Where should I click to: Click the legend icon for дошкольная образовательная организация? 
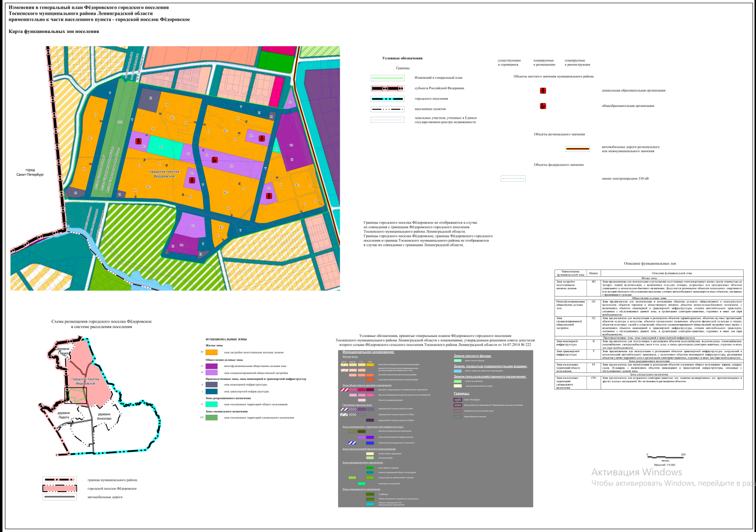pyautogui.click(x=543, y=91)
